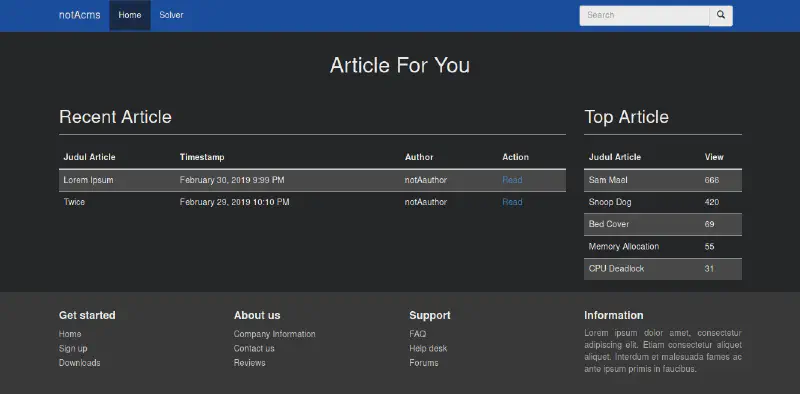
Task: Click the Timestamp column header
Action: point(202,157)
